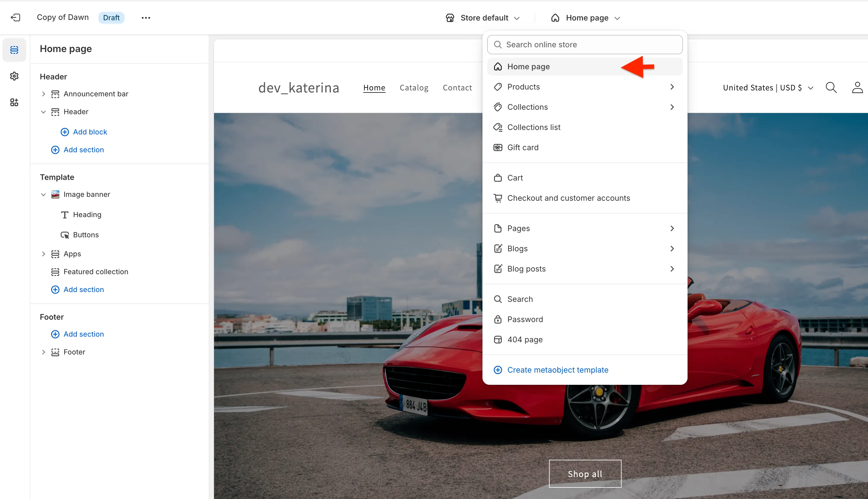Viewport: 868px width, 499px height.
Task: Expand the Footer section
Action: [43, 352]
